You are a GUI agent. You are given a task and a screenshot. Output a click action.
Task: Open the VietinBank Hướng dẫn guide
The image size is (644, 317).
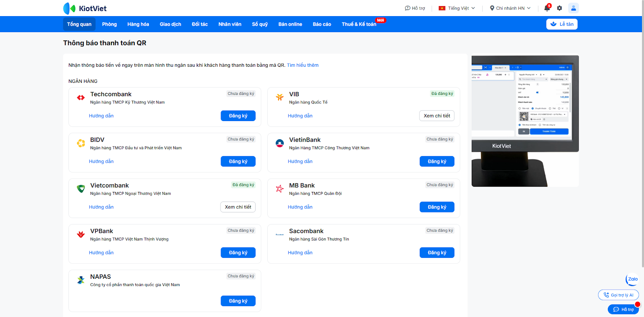coord(300,161)
